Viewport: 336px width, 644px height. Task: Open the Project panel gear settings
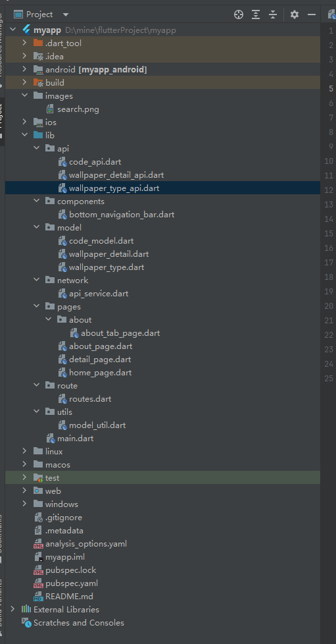coord(294,14)
